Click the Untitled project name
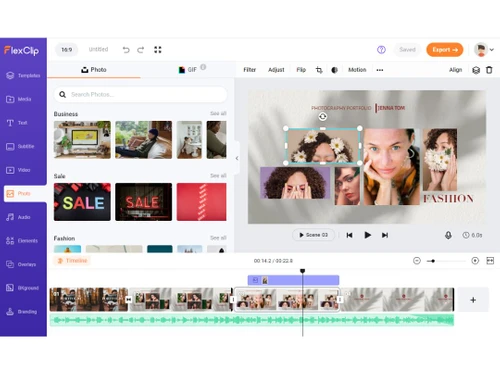Image resolution: width=500 pixels, height=375 pixels. (x=98, y=49)
